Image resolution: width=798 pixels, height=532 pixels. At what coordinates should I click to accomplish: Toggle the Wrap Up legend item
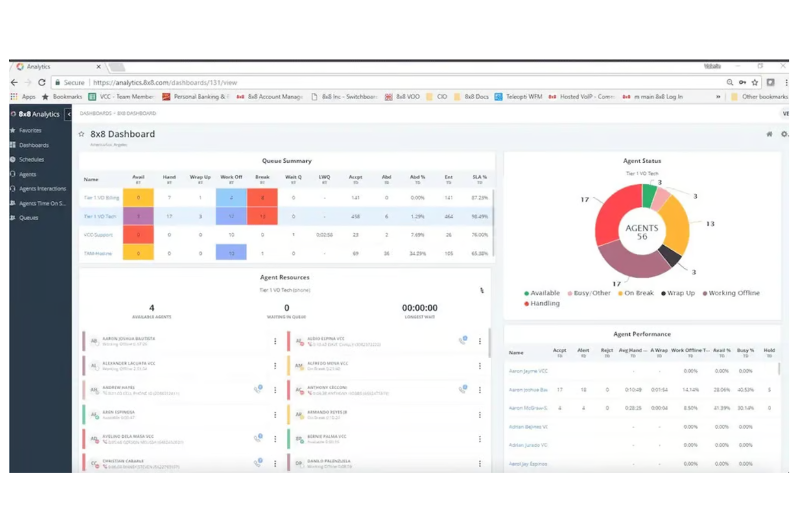point(678,293)
